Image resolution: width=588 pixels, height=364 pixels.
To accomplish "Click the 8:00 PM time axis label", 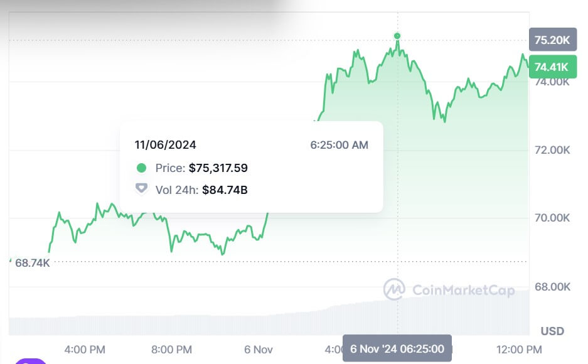I will 171,349.
